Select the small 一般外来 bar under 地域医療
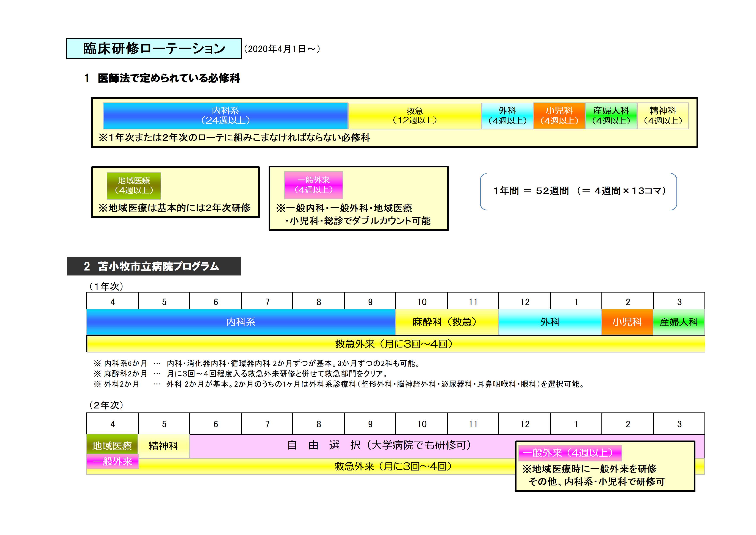Image resolution: width=756 pixels, height=535 pixels. (x=113, y=461)
